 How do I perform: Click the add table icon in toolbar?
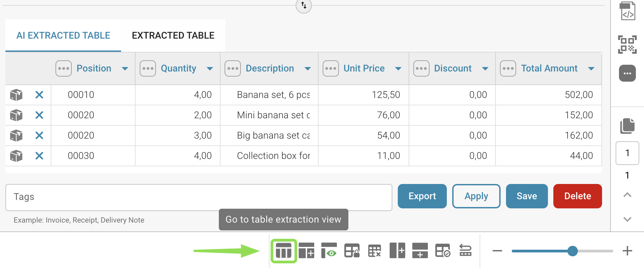click(306, 251)
